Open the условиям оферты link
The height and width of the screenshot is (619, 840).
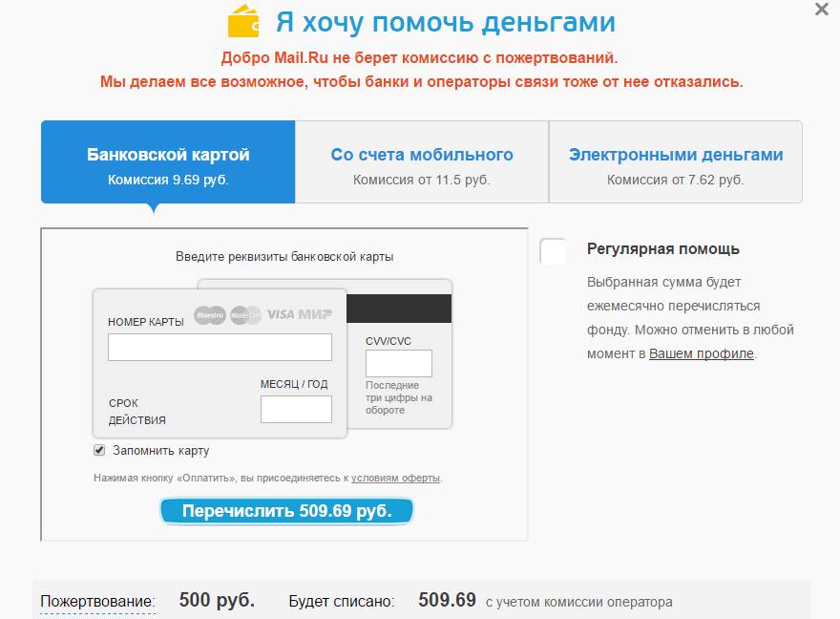(395, 478)
